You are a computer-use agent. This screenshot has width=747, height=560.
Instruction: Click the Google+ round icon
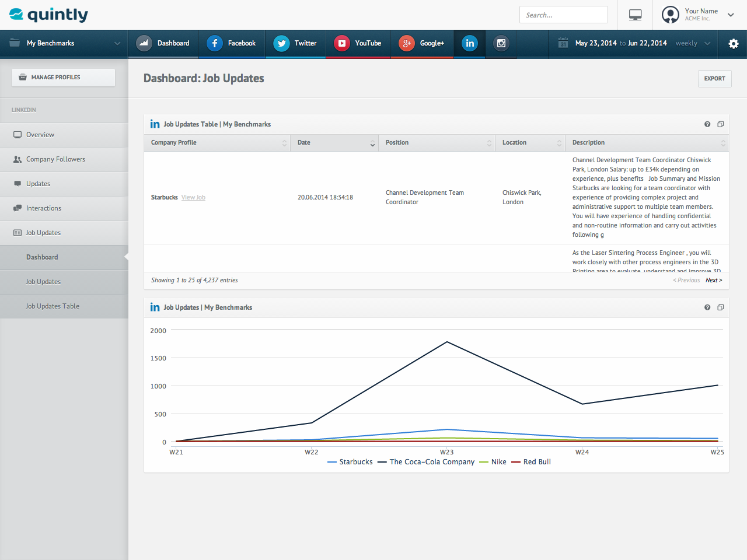pos(407,43)
